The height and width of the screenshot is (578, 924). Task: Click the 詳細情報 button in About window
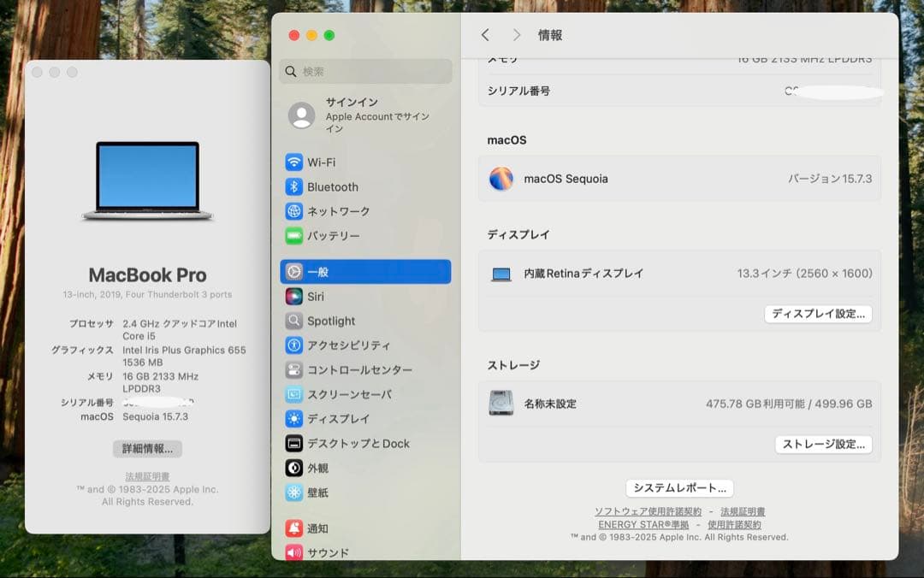[146, 449]
